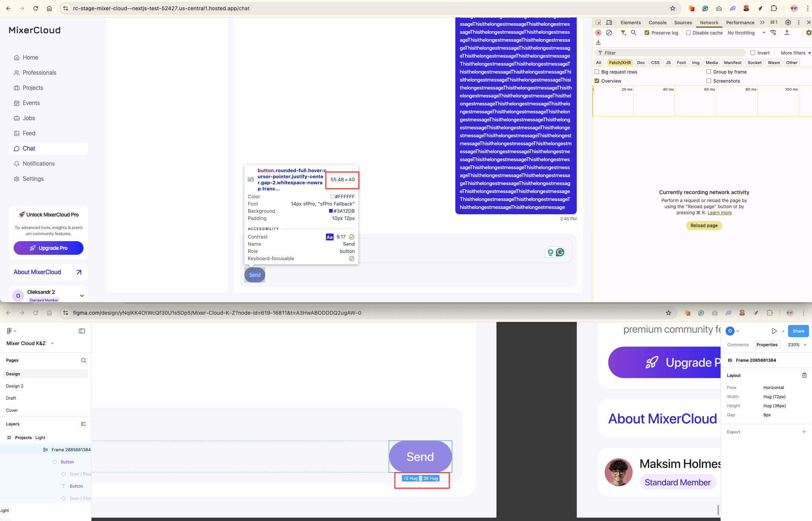Expand the Oleksandr 2 account chevron

[x=82, y=295]
